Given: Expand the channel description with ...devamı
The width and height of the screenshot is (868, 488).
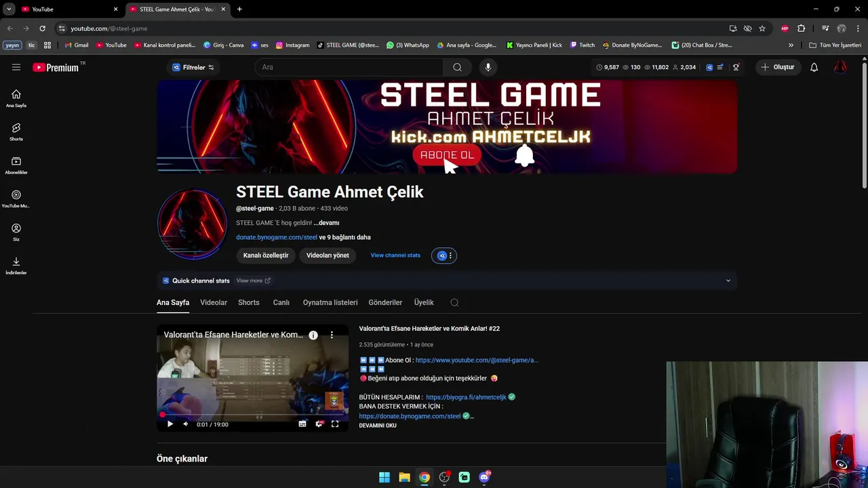Looking at the screenshot, I should [x=326, y=223].
